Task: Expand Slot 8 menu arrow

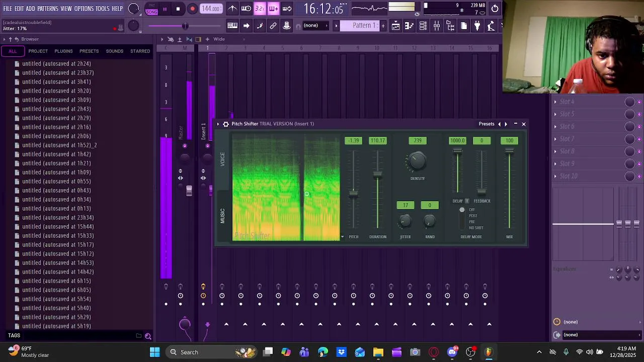Action: (x=555, y=151)
